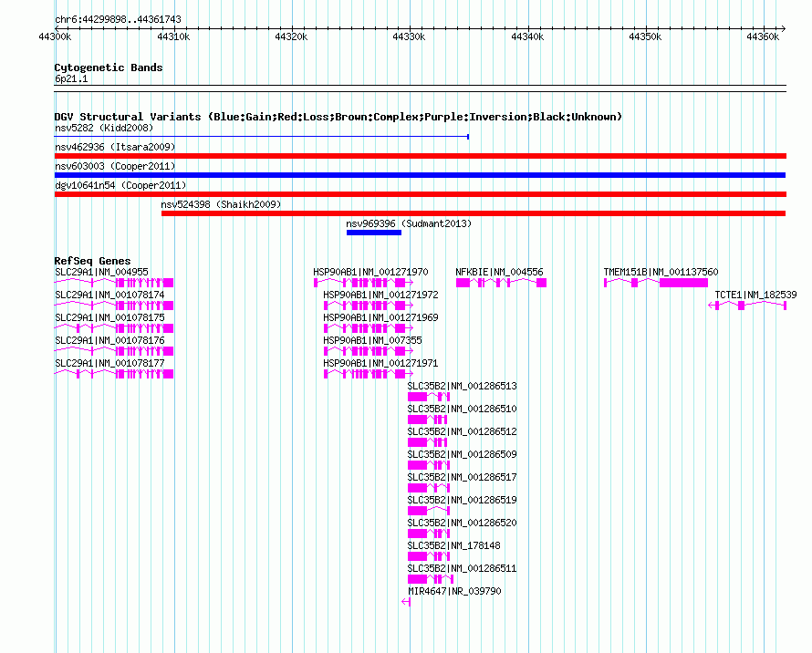Click MIR4647|NR_039790 label

coord(454,591)
